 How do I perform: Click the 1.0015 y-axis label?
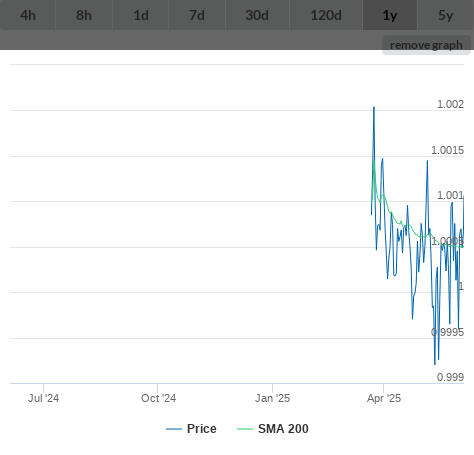click(x=447, y=150)
